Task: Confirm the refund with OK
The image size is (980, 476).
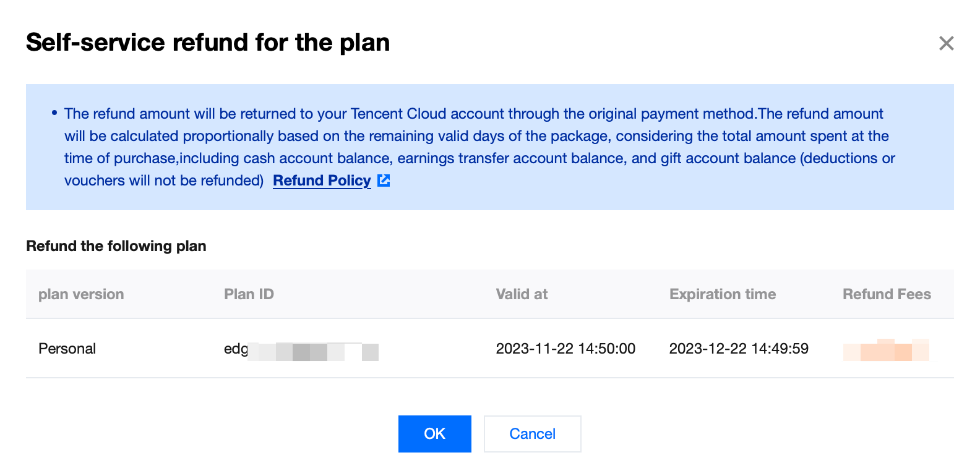Action: tap(434, 434)
